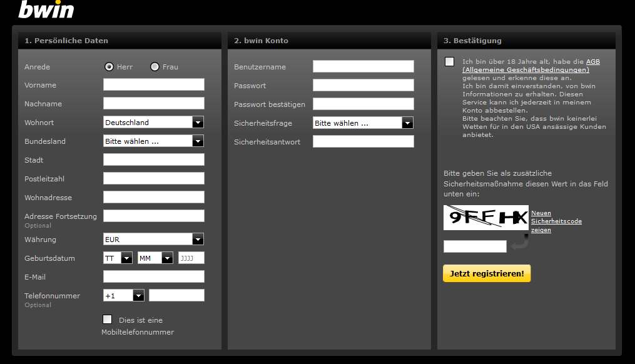This screenshot has width=635, height=364.
Task: Click the 'Geburtsdatum' label
Action: tap(49, 258)
